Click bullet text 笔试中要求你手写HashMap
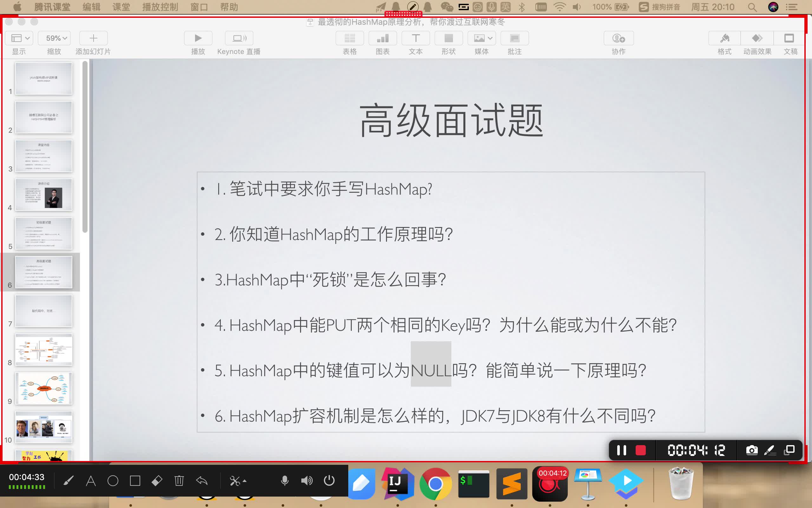 (x=331, y=189)
